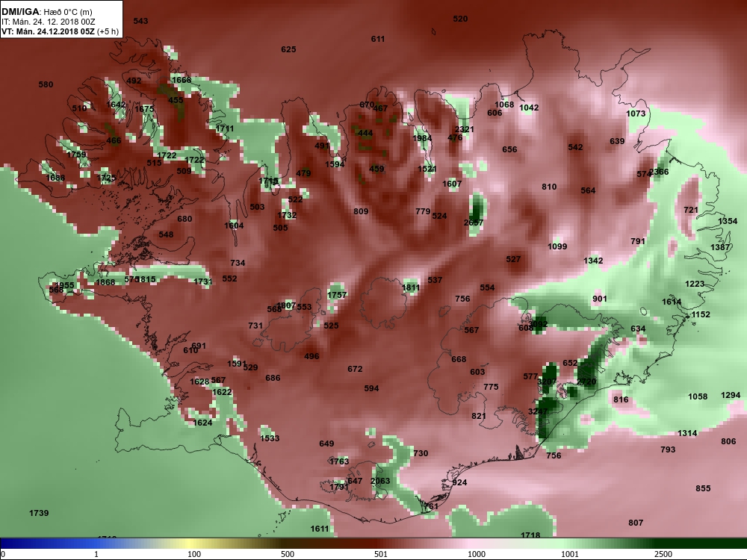Click the map value '721'
This screenshot has height=560, width=747.
[x=691, y=210]
